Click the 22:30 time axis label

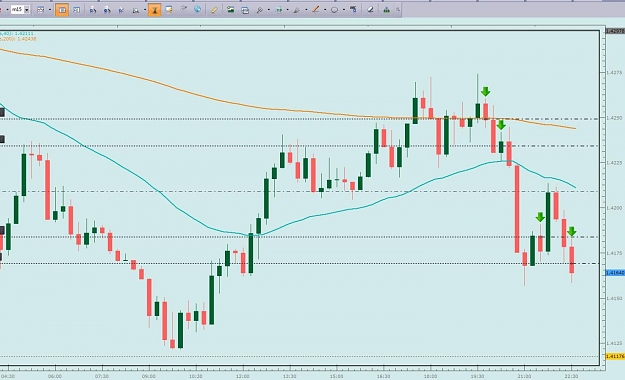tap(571, 376)
